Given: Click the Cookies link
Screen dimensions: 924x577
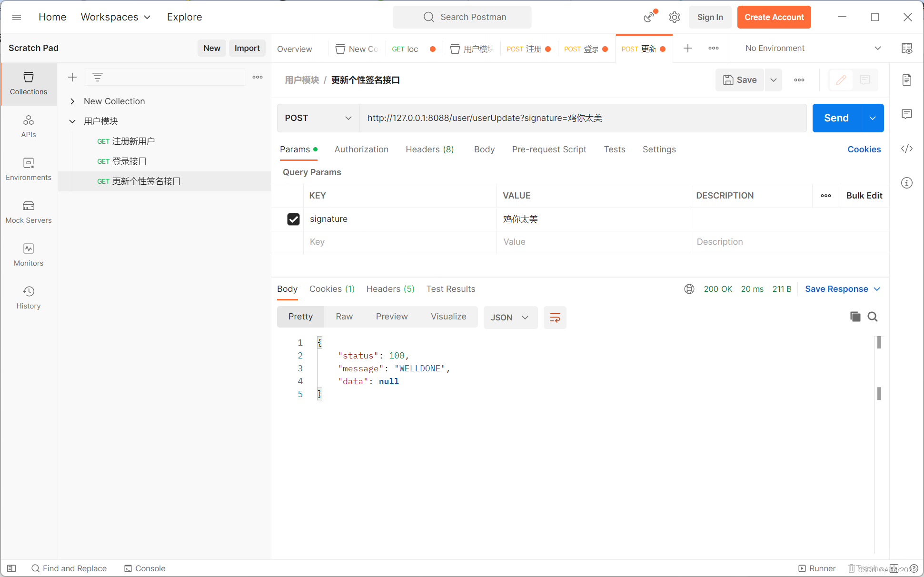Looking at the screenshot, I should pos(864,149).
